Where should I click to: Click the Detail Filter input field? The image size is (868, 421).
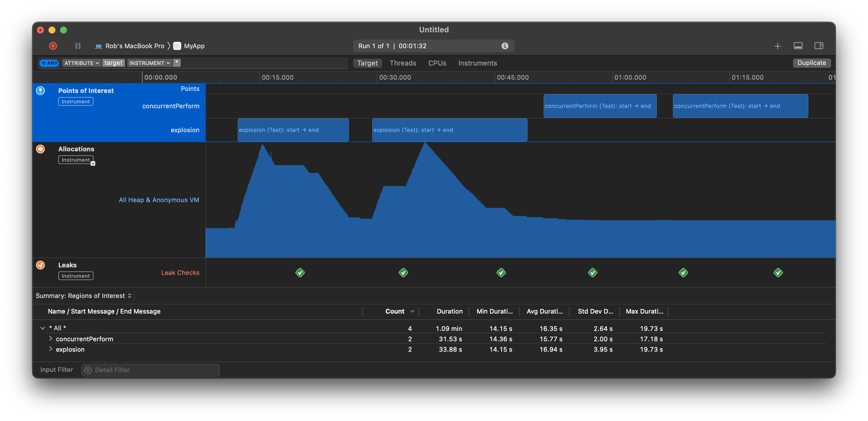point(151,370)
